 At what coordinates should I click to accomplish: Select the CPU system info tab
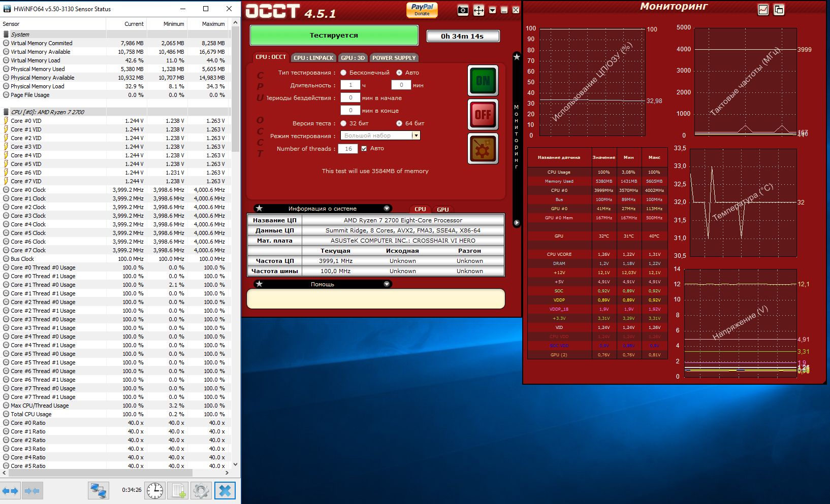pyautogui.click(x=420, y=209)
